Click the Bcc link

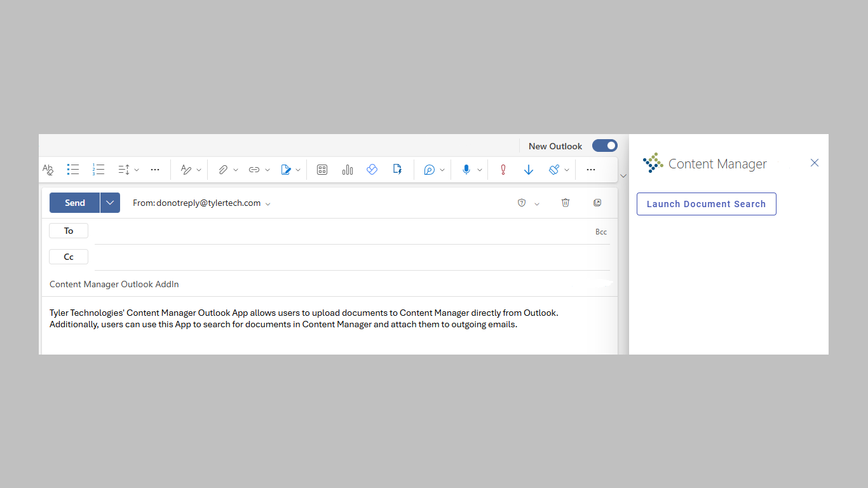tap(601, 232)
